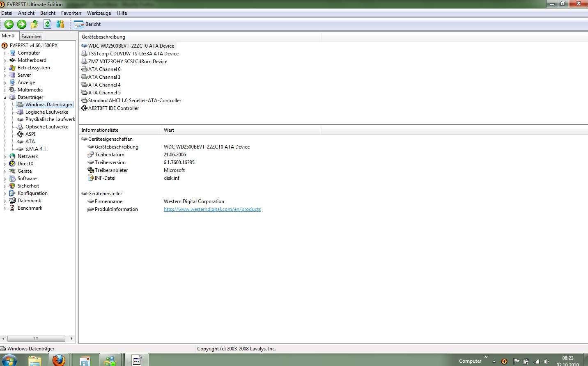This screenshot has height=366, width=588.
Task: Click the Multimedia speaker icon in the tree
Action: tap(12, 90)
